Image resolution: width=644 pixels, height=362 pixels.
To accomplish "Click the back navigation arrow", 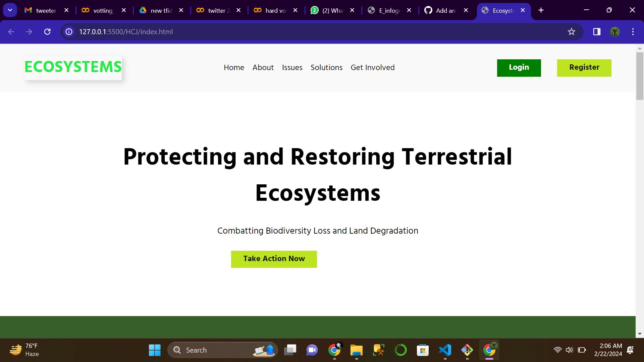I will tap(11, 32).
